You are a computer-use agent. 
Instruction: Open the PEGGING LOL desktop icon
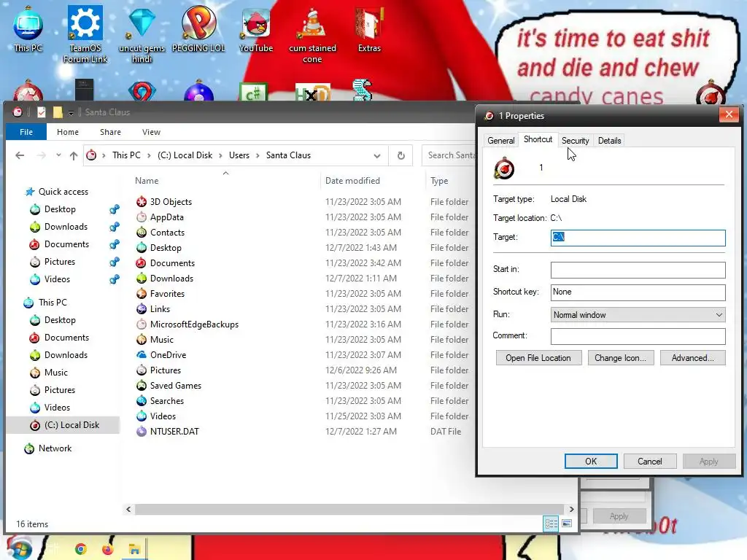(198, 29)
